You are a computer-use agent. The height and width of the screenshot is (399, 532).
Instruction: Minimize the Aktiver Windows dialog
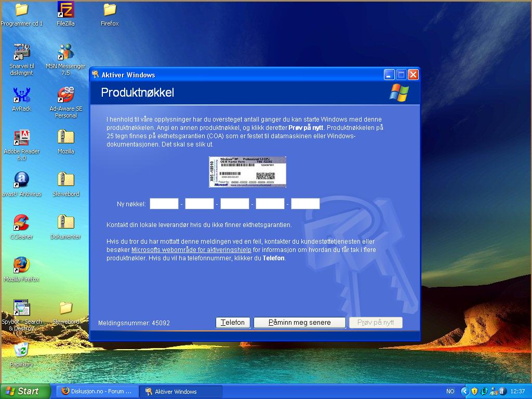[389, 74]
